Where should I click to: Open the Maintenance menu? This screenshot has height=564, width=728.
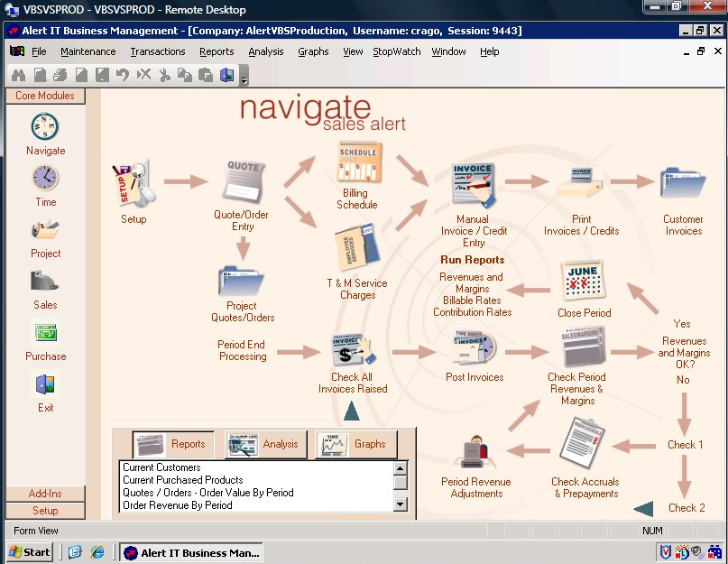point(88,51)
